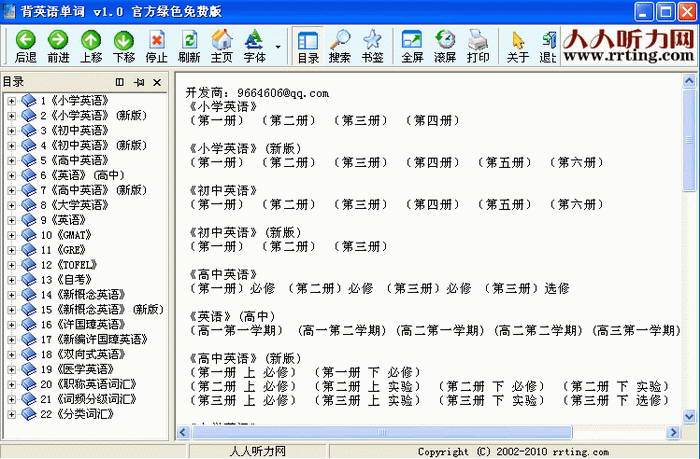Click the vertical scrollbar up arrow

(x=689, y=81)
